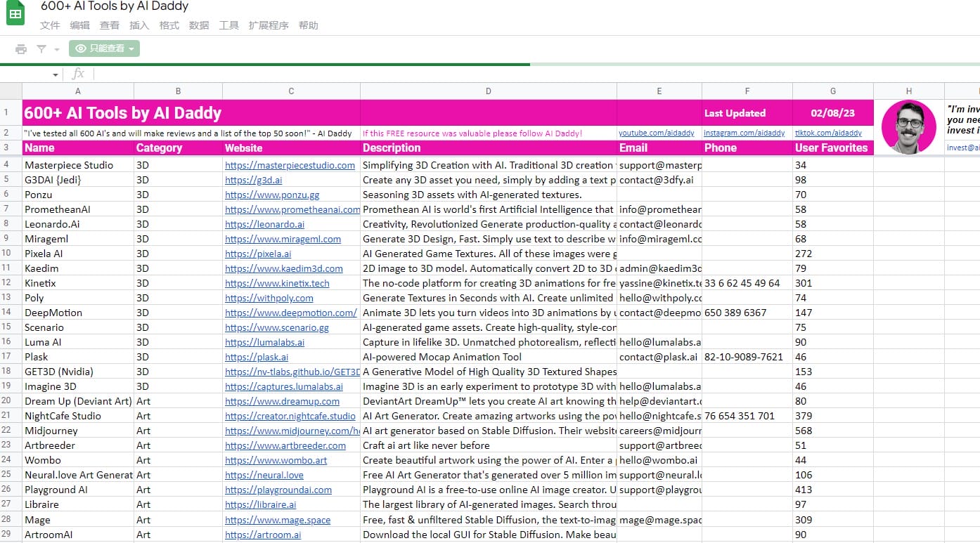Expand the filter views dropdown arrow
The image size is (980, 543).
pos(57,49)
